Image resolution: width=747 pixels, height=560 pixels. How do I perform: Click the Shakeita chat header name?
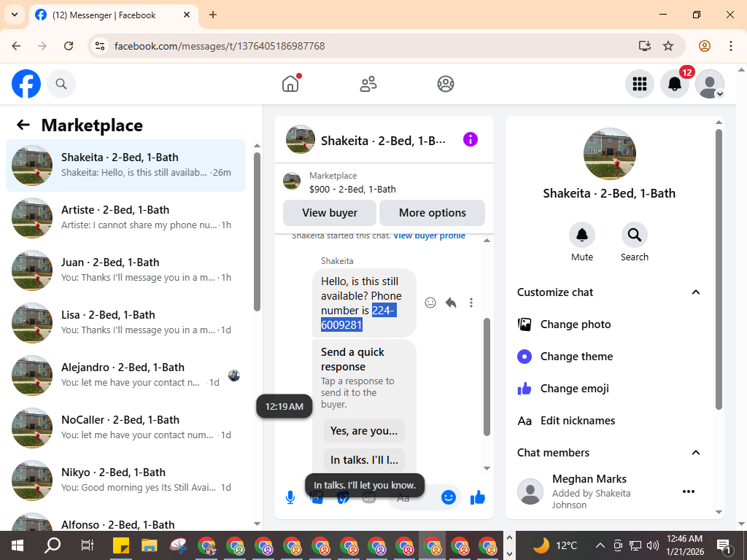pos(383,141)
